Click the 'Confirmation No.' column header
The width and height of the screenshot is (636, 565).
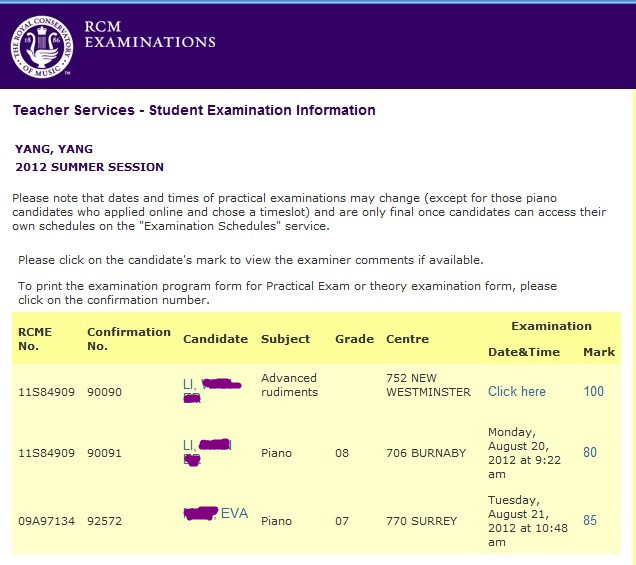tap(129, 339)
